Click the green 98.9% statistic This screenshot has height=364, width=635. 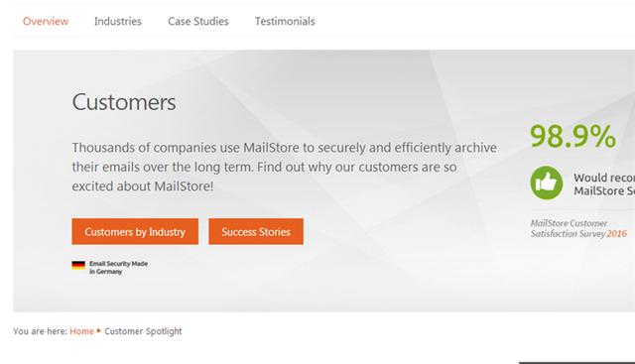tap(572, 137)
